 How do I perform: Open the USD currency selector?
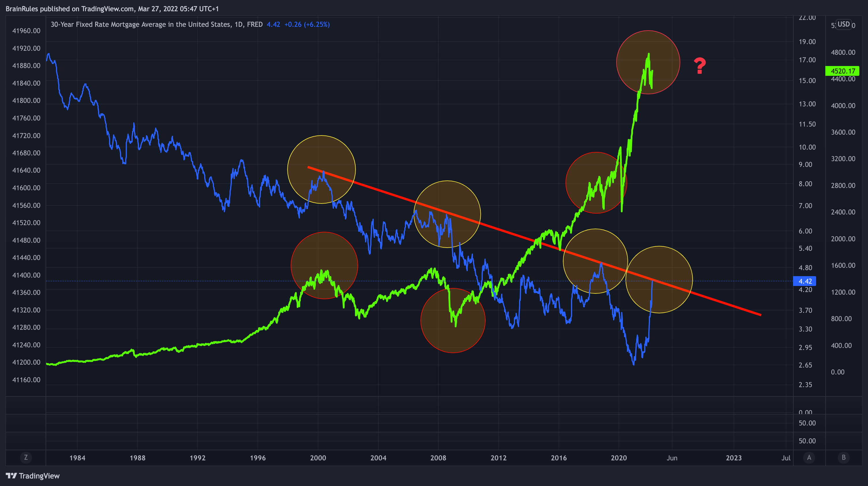[x=843, y=24]
